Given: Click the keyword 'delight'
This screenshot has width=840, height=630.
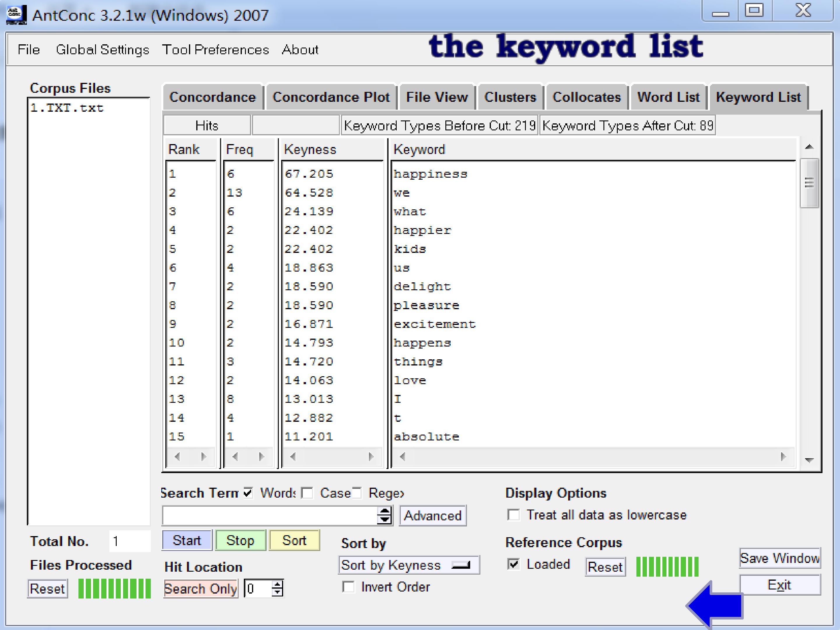Looking at the screenshot, I should (x=422, y=286).
